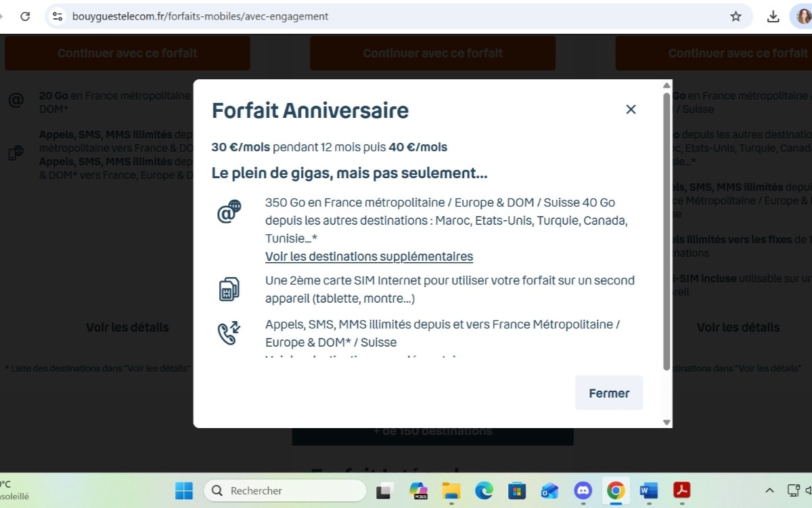The image size is (812, 508).
Task: Click the Fermer button
Action: tap(609, 393)
